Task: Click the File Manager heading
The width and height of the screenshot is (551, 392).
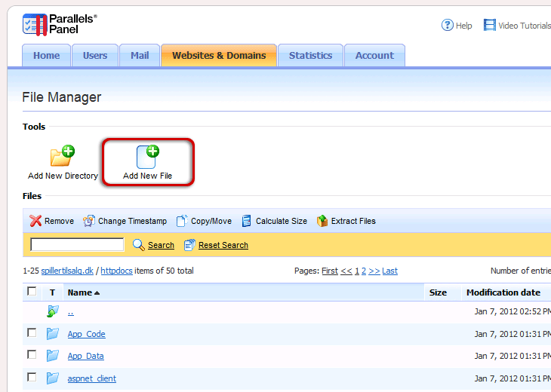Action: coord(61,97)
